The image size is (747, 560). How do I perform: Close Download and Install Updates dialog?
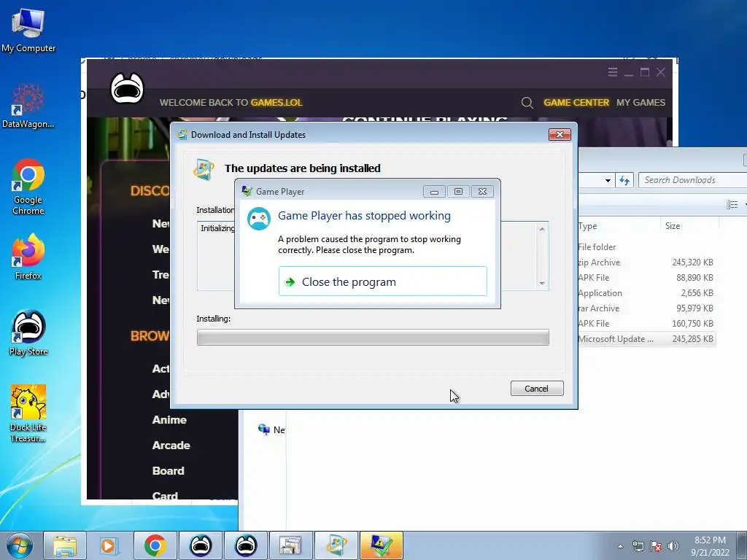tap(560, 135)
